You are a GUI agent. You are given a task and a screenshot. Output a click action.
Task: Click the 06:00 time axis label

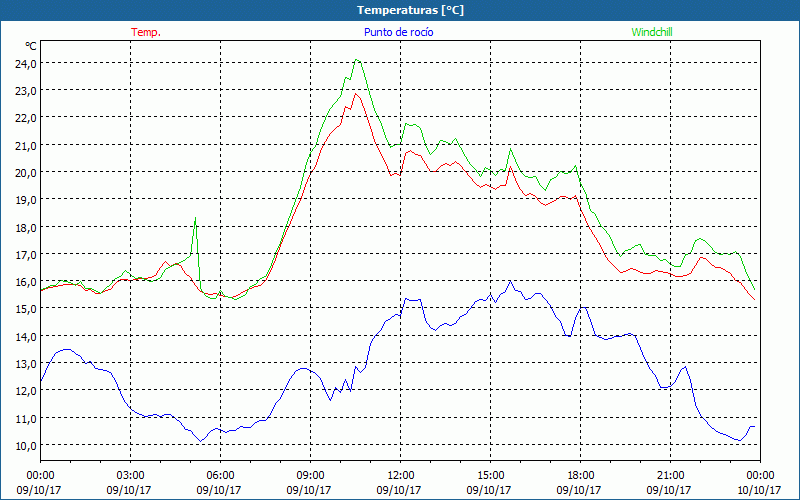pyautogui.click(x=220, y=476)
